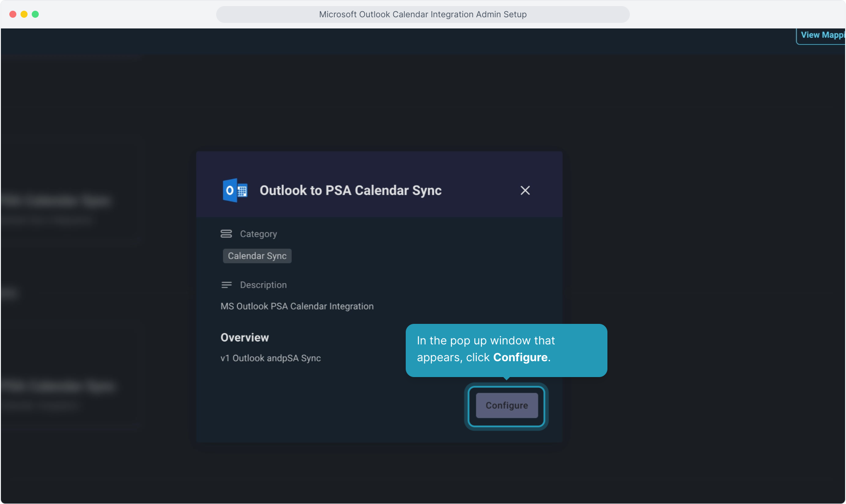Close the Outlook to PSA Calendar Sync dialog
This screenshot has width=846, height=504.
(x=525, y=190)
